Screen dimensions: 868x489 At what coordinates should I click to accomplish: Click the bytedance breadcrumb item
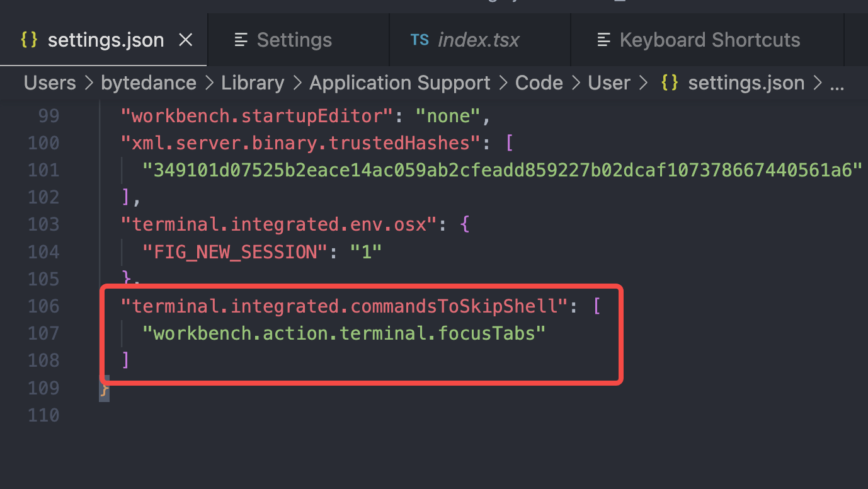coord(148,83)
